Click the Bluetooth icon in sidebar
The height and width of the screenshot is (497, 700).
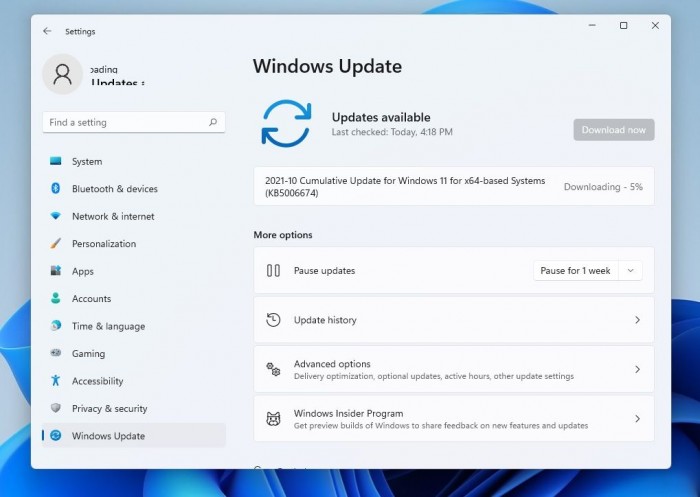coord(55,188)
